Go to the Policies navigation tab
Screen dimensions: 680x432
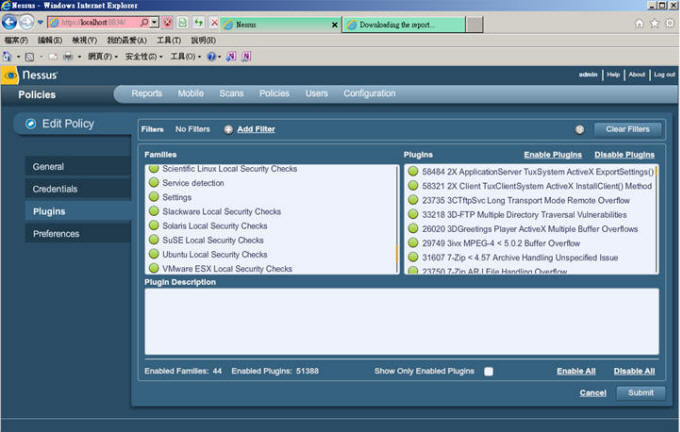coord(274,93)
